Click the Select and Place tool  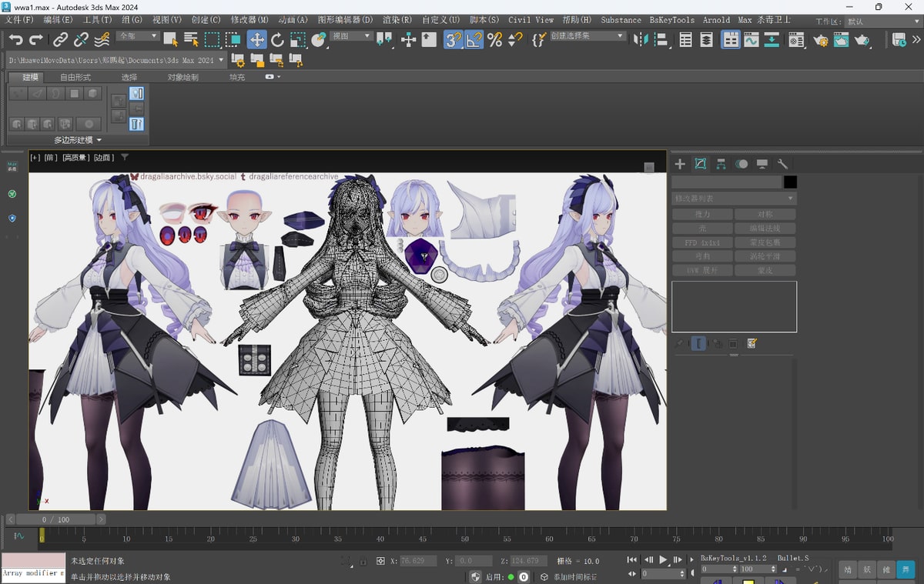[319, 39]
